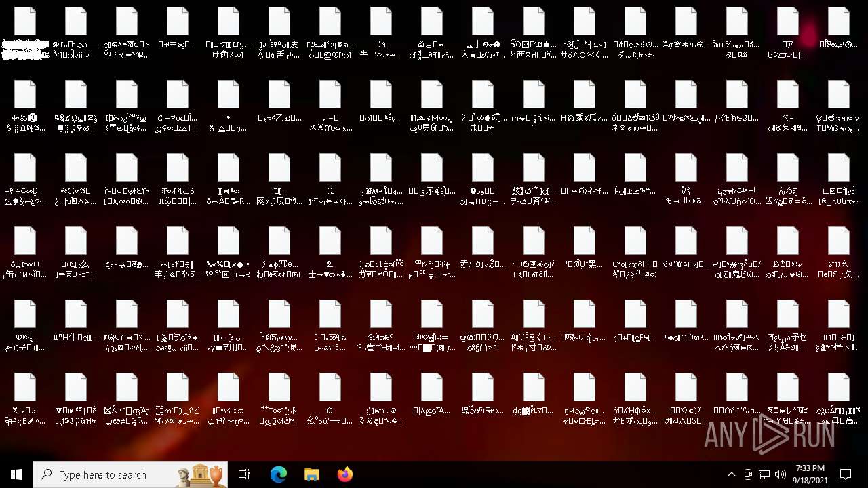This screenshot has height=488, width=868.
Task: Select the file whose name contains '肉'
Action: tap(229, 33)
